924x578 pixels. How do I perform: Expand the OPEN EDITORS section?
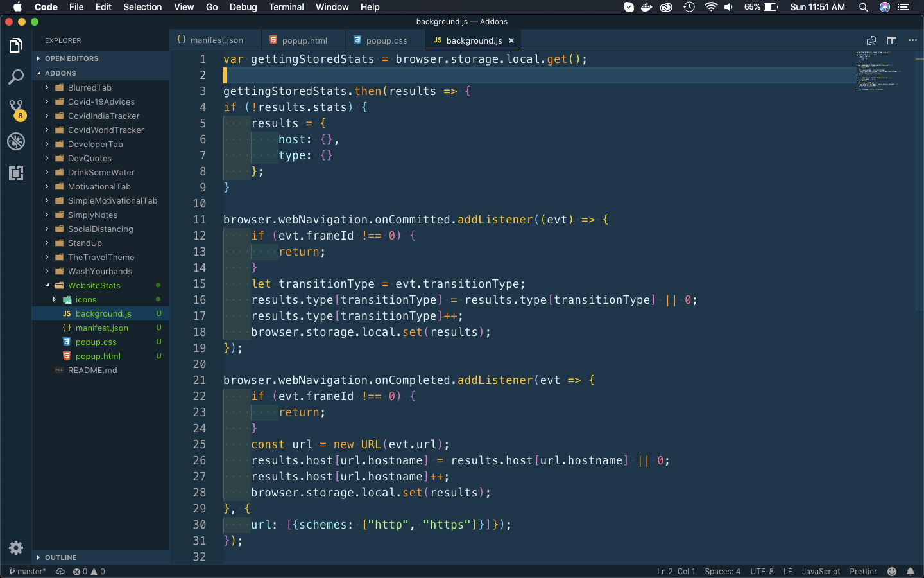(101, 58)
